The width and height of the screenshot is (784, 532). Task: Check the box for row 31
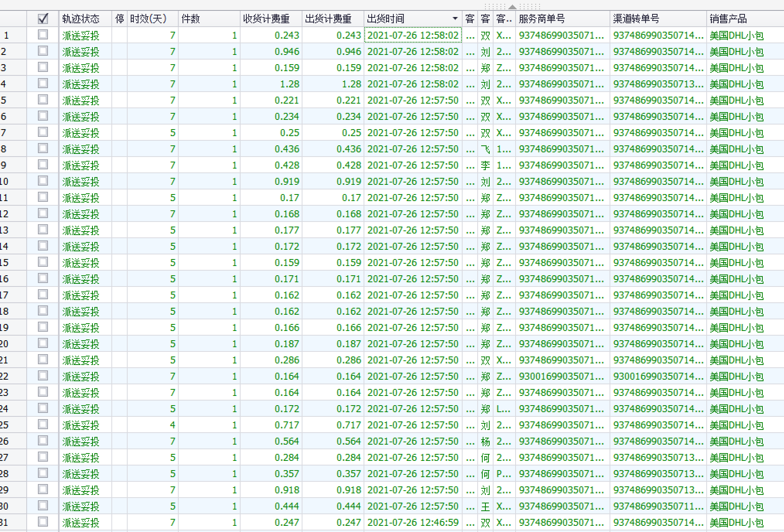[43, 522]
